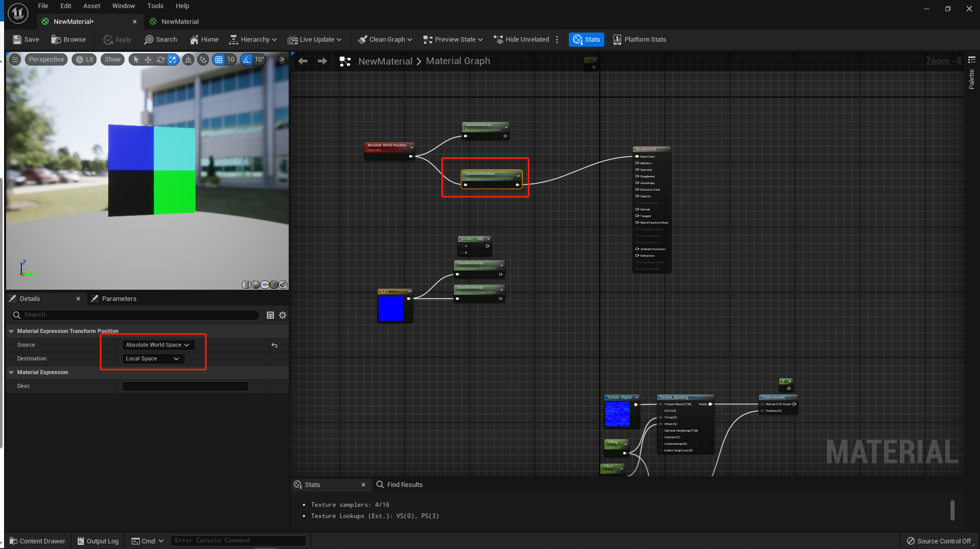Open the Window menu
This screenshot has width=980, height=549.
tap(123, 6)
